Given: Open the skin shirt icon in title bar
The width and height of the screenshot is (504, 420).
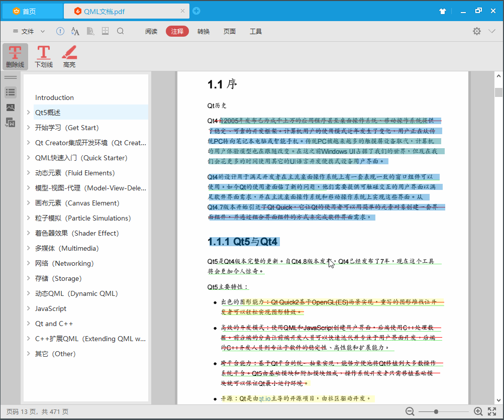Looking at the screenshot, I should tap(443, 11).
